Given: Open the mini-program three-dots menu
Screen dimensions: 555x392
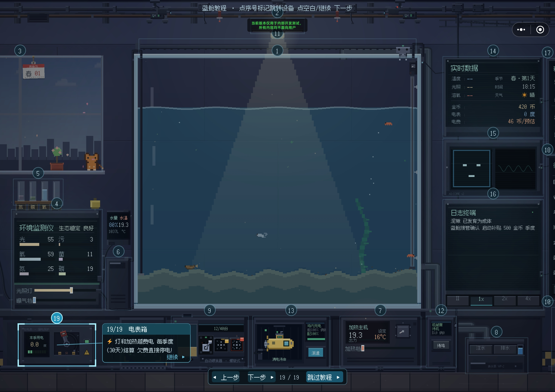Looking at the screenshot, I should click(x=521, y=29).
